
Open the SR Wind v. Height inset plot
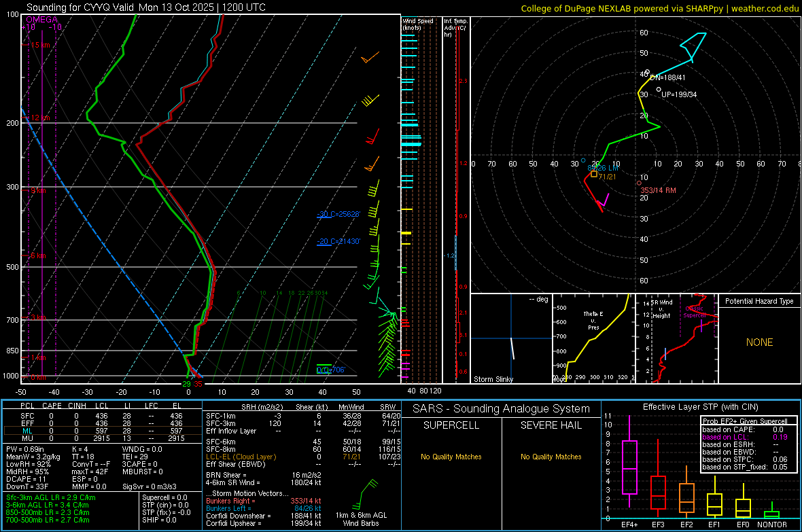tap(677, 338)
